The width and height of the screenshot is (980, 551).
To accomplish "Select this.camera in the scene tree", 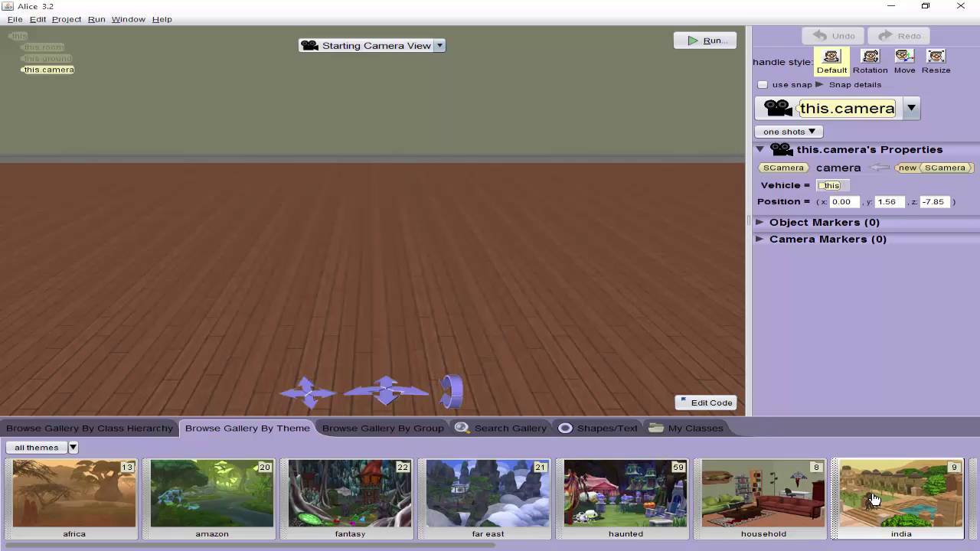I will coord(48,70).
